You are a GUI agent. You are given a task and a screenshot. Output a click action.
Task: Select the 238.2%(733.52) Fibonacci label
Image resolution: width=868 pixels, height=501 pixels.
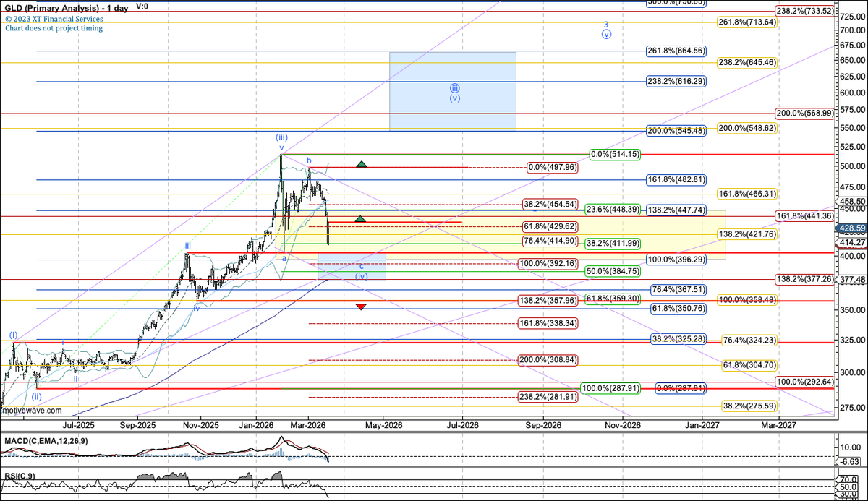804,11
